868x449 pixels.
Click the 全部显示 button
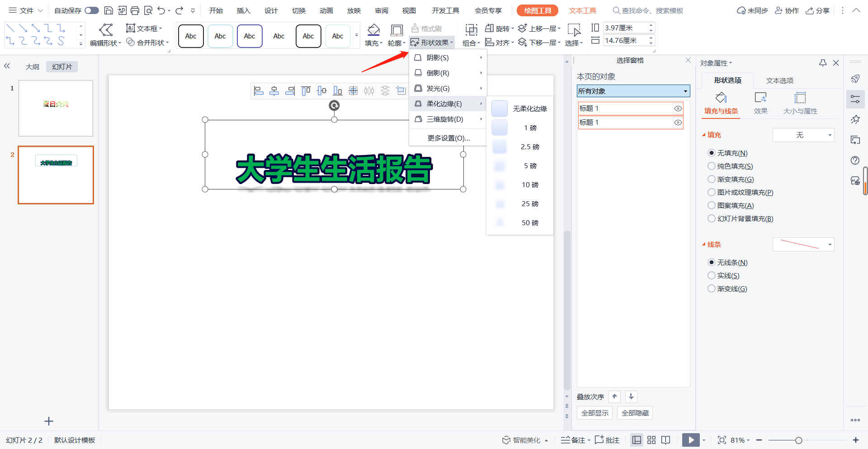594,413
